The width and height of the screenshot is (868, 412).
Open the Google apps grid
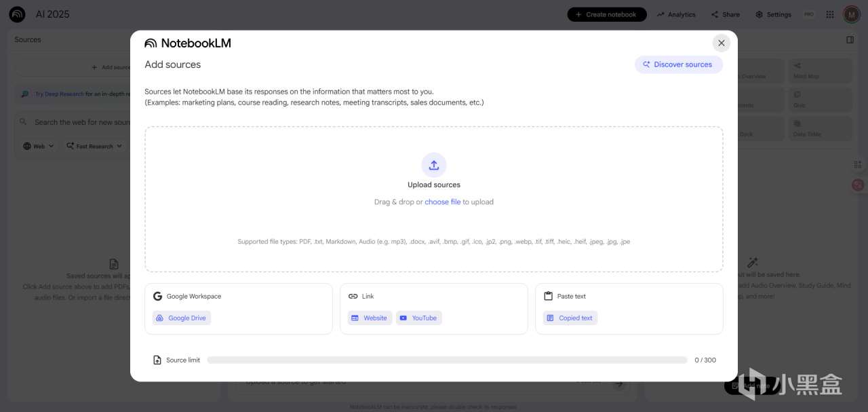[830, 14]
